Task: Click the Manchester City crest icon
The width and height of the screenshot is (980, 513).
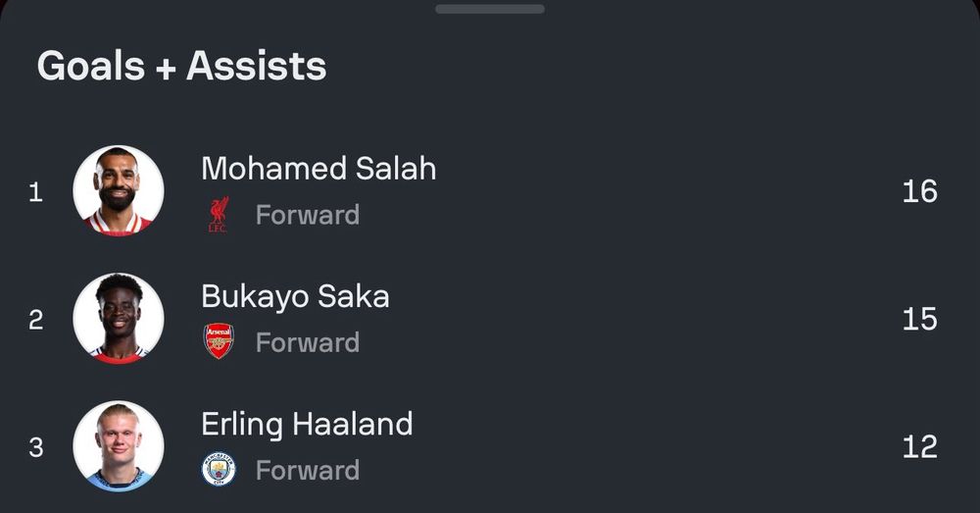Action: (219, 469)
